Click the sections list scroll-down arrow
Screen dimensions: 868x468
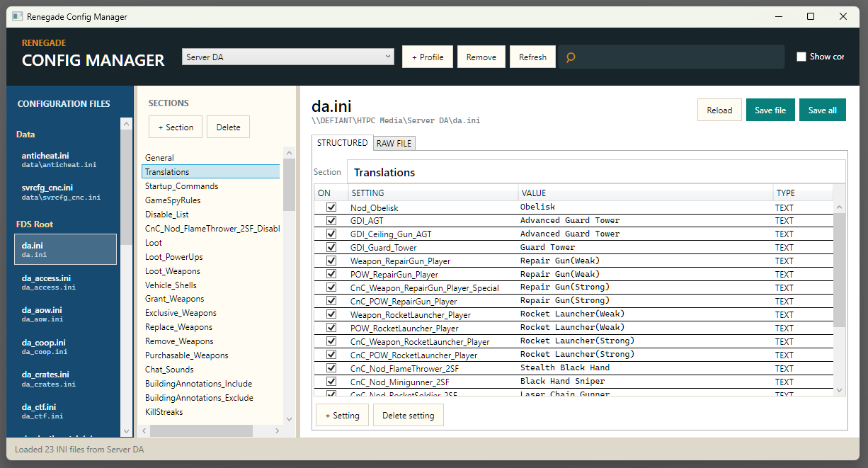tap(289, 419)
